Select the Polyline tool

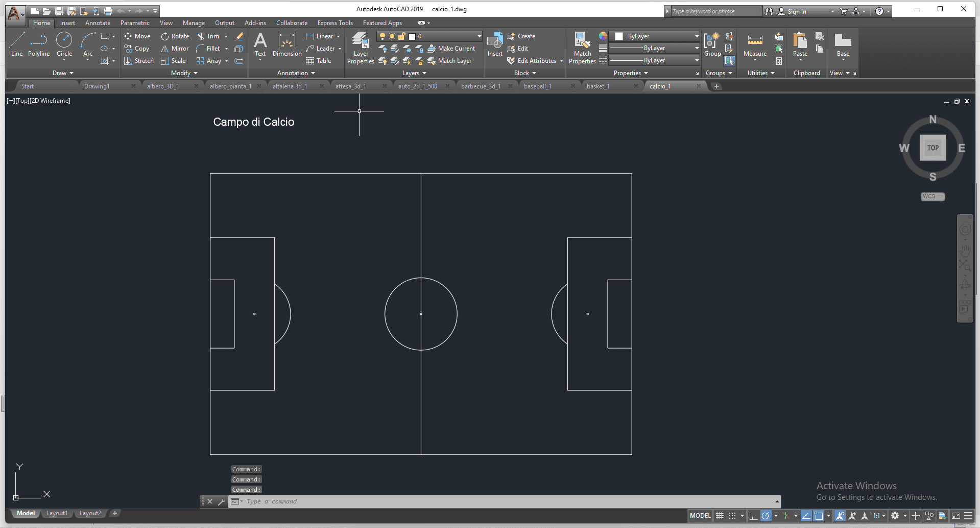pos(39,44)
